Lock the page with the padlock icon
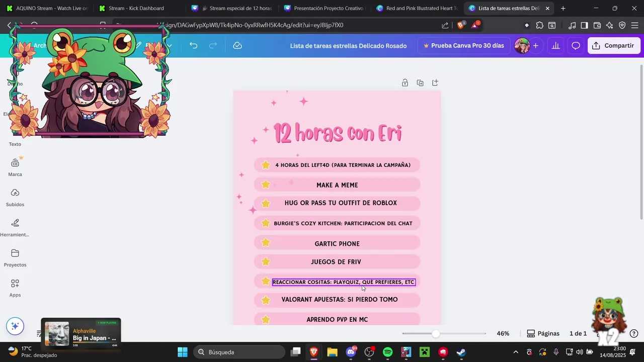 (405, 83)
